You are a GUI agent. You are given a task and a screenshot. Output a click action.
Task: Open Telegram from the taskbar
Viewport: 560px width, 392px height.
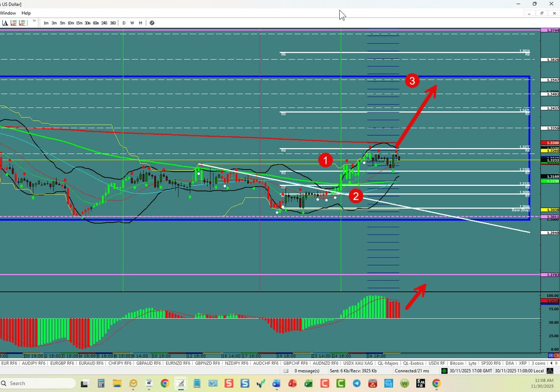[x=356, y=384]
